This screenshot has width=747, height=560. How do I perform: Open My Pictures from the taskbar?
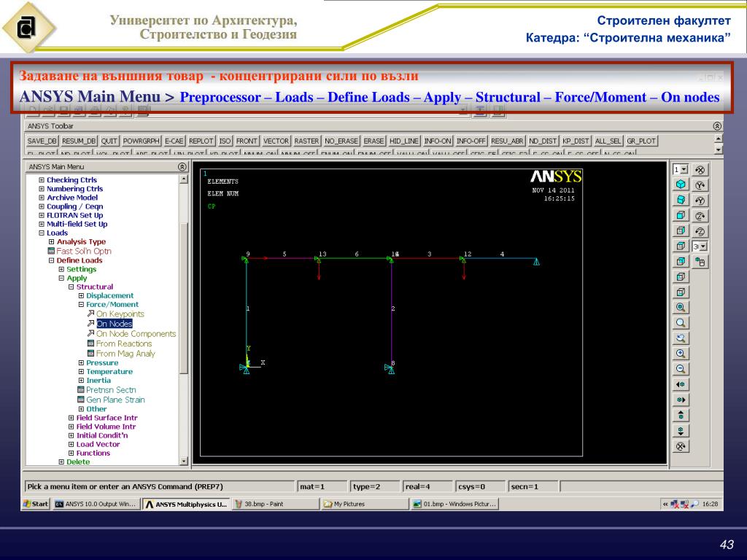pyautogui.click(x=365, y=504)
